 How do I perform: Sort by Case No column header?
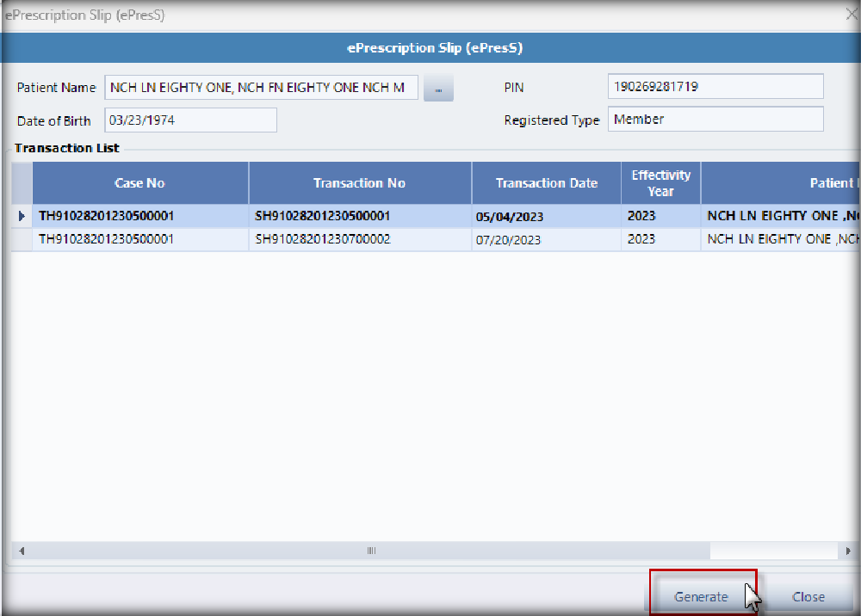point(139,183)
